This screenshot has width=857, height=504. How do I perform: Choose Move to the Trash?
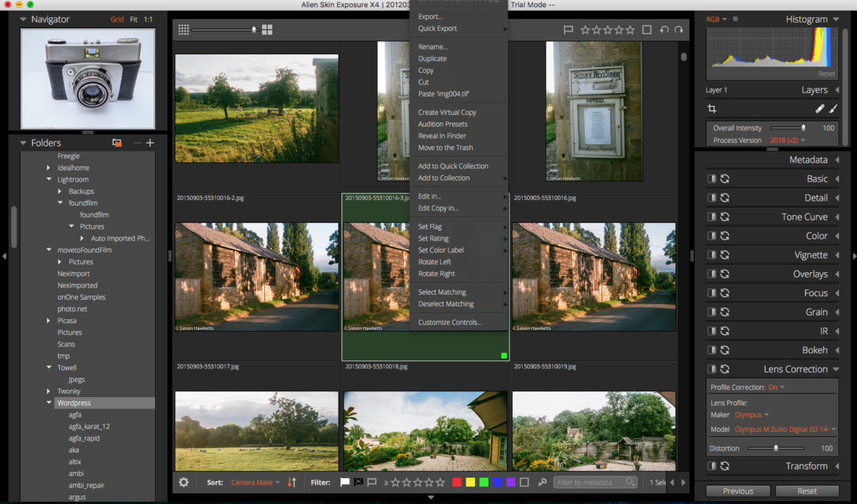[x=458, y=148]
